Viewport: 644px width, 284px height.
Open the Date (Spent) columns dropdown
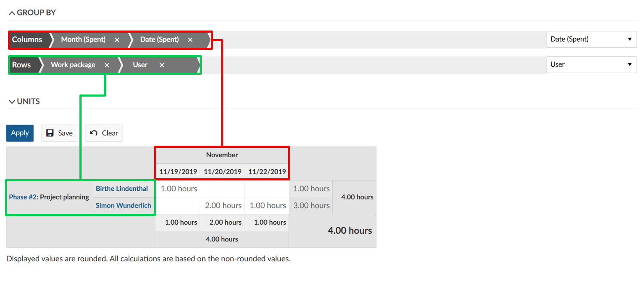coord(591,39)
